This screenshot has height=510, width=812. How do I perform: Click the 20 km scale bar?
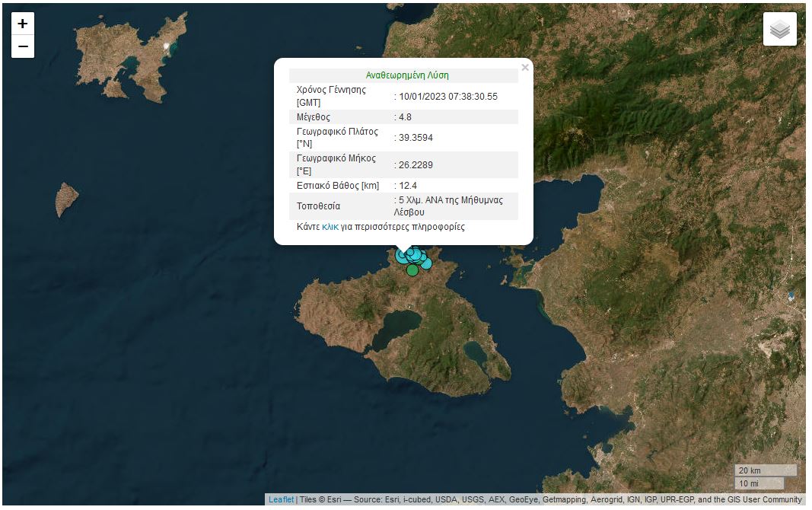[765, 470]
